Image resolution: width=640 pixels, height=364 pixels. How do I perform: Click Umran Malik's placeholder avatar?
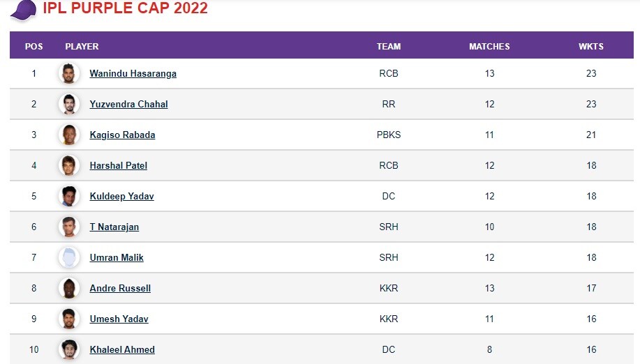click(69, 257)
